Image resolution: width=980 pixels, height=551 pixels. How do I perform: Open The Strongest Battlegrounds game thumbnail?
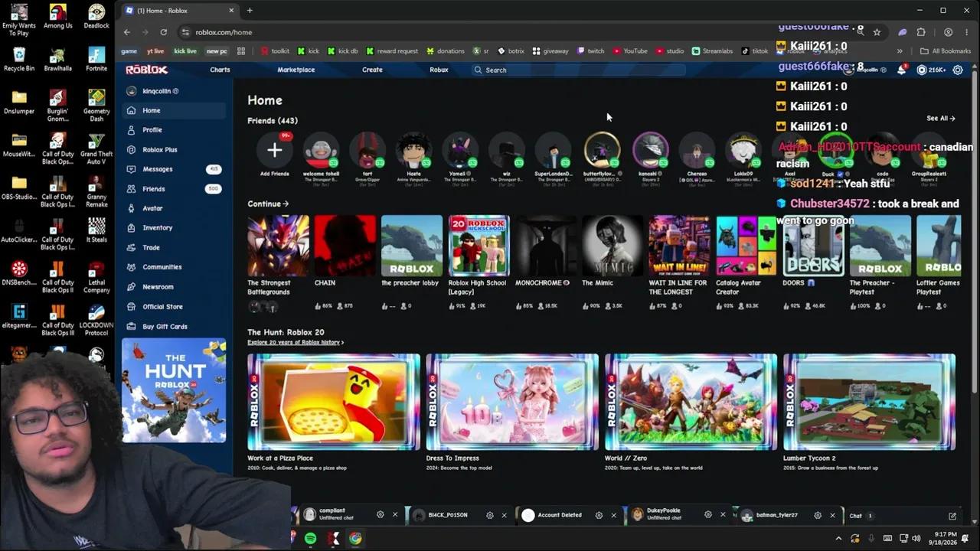[x=278, y=246]
